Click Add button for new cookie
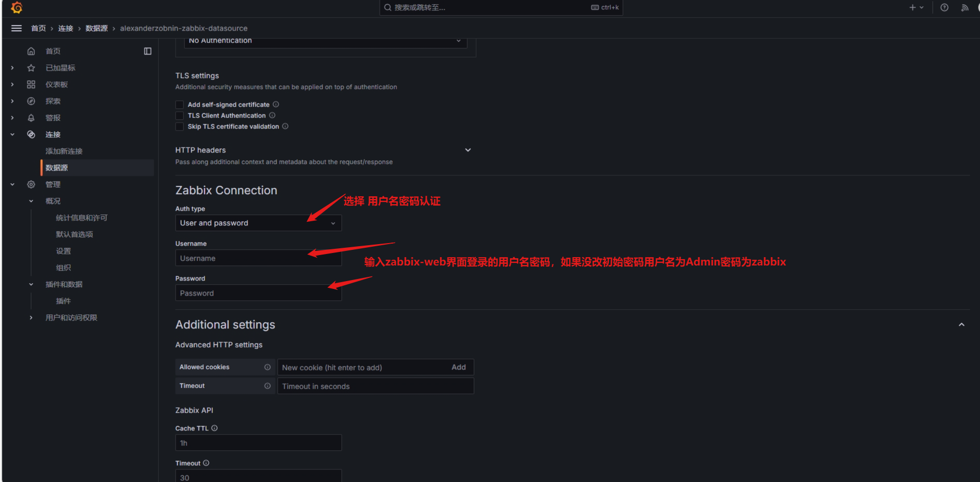Screen dimensions: 980x482 [x=459, y=367]
